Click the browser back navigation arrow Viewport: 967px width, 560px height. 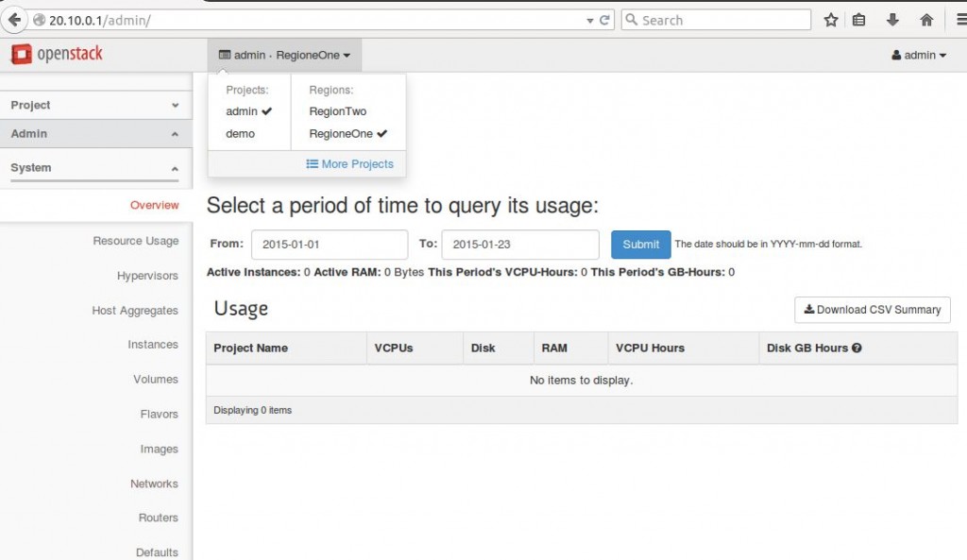[13, 18]
